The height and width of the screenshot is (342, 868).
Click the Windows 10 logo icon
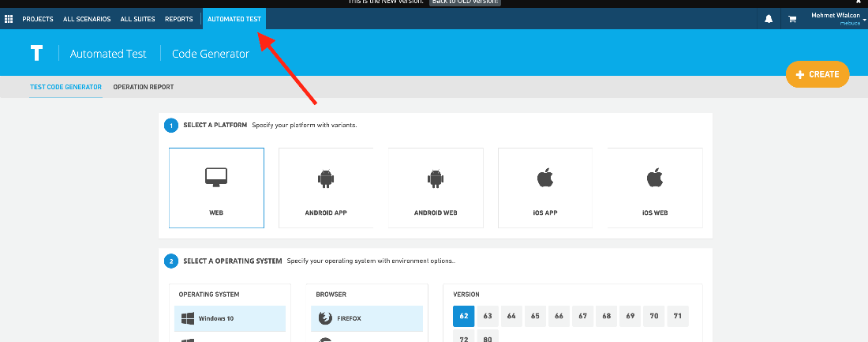[x=188, y=318]
